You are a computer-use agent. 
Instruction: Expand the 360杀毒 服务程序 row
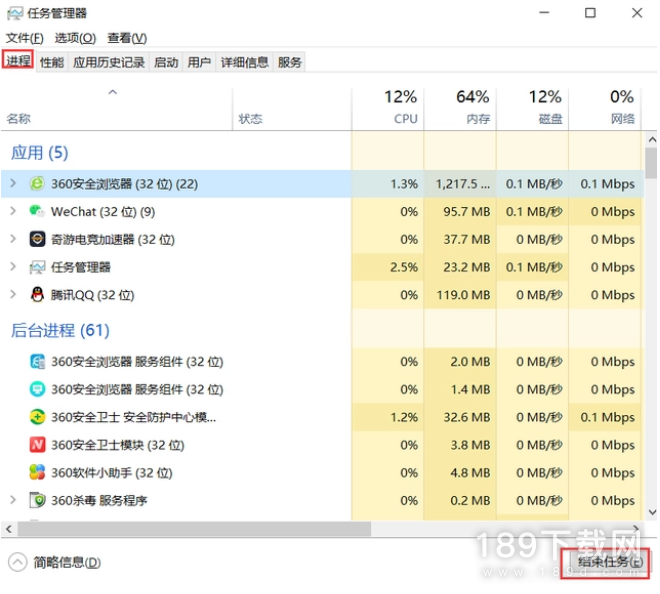tap(13, 500)
